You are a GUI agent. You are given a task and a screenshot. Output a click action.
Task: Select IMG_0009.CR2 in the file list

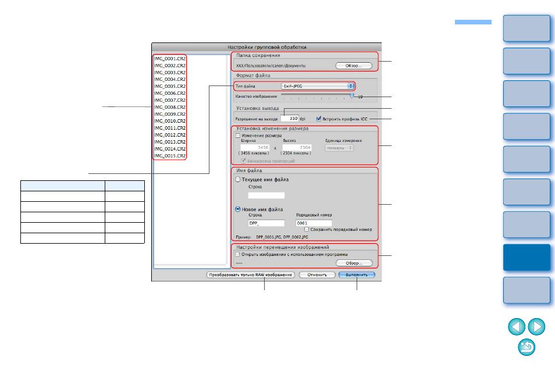pyautogui.click(x=170, y=114)
